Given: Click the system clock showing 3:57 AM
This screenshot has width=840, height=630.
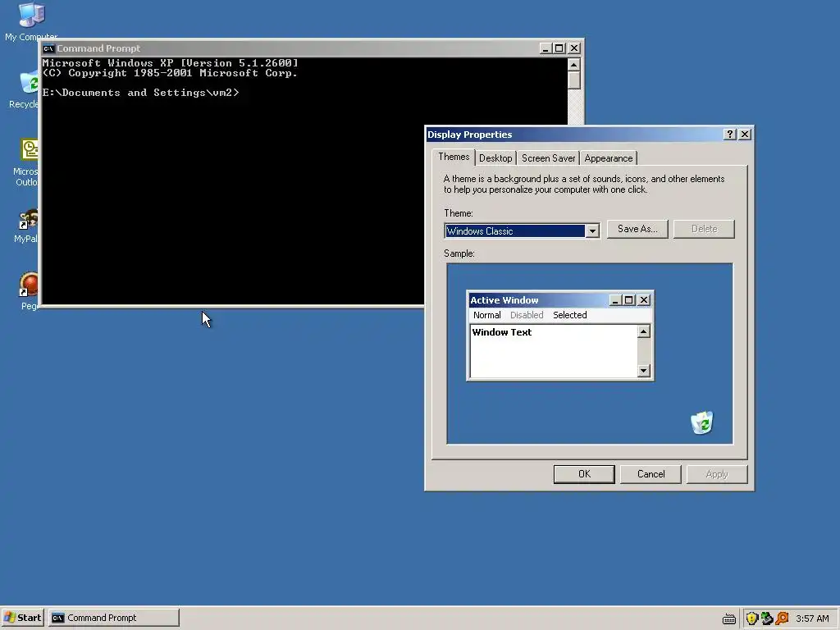Looking at the screenshot, I should 812,619.
